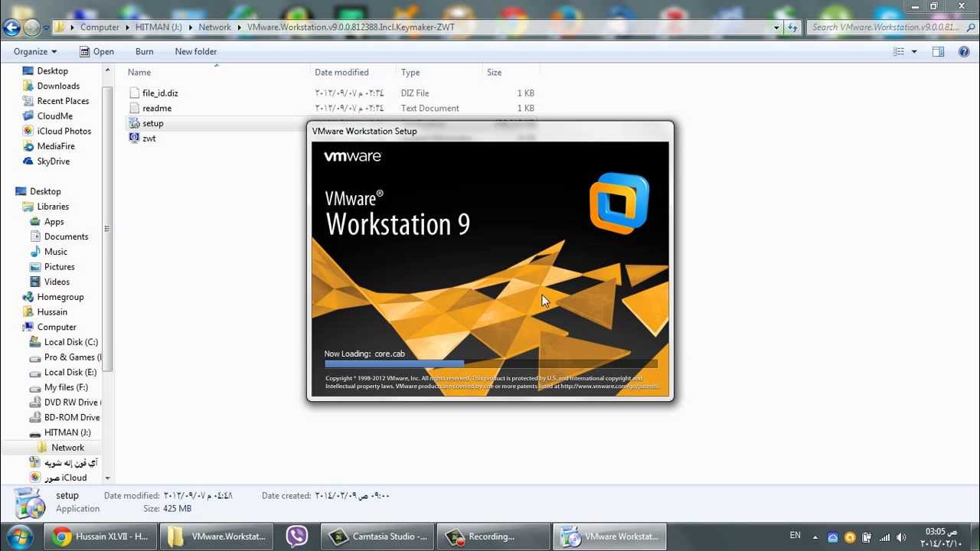Click the address bar refresh button
The width and height of the screenshot is (980, 551).
coord(792,28)
